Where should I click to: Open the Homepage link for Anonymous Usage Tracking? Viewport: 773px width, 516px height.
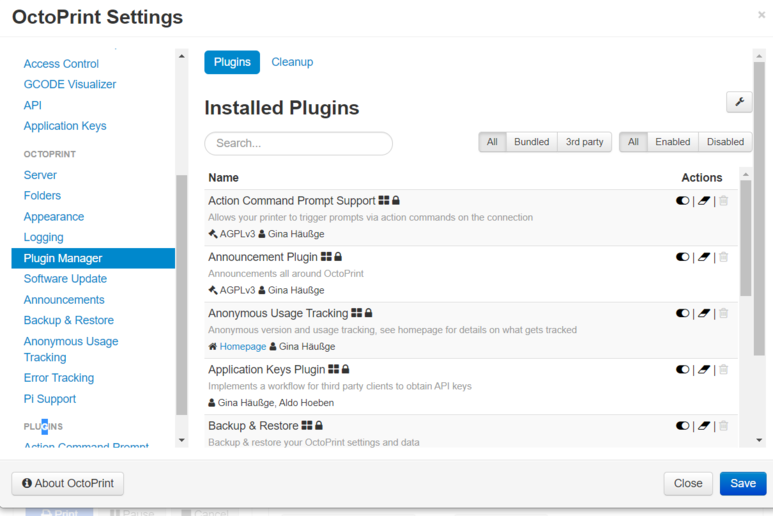click(x=243, y=346)
